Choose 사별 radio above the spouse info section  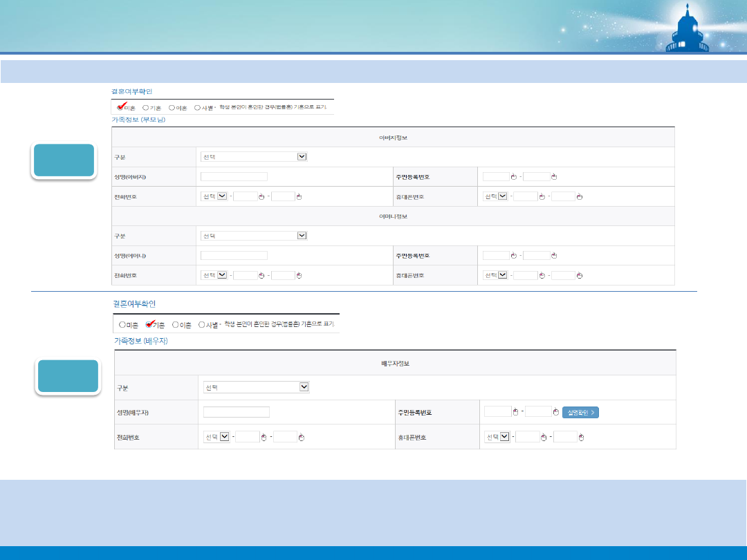[x=202, y=324]
